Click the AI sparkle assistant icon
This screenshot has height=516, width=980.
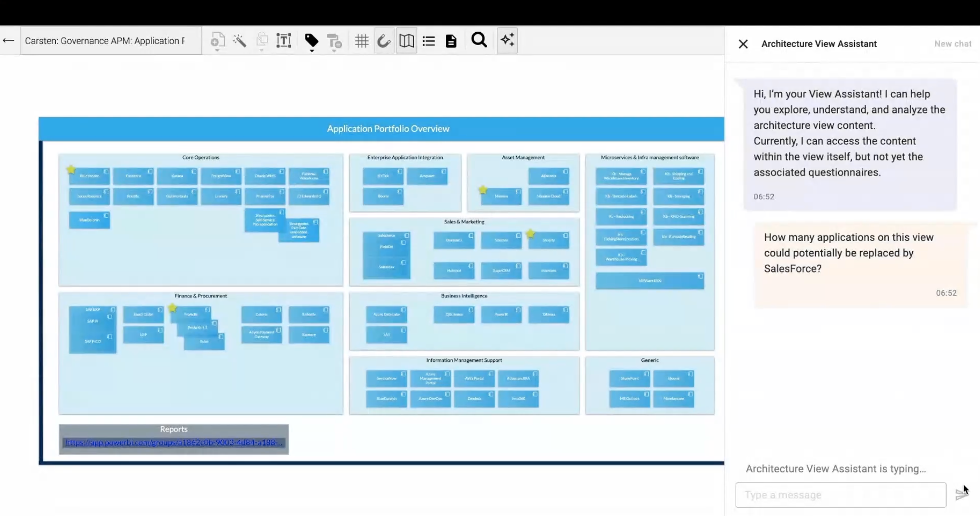point(507,40)
